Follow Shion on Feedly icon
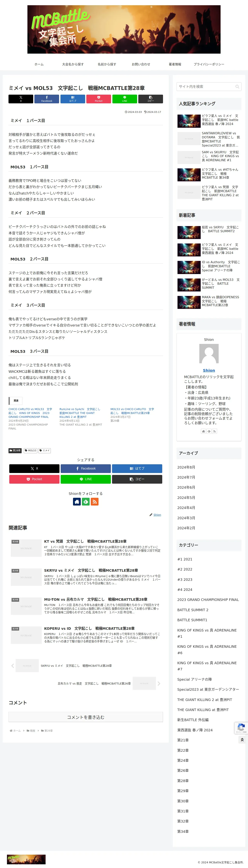This screenshot has width=248, height=868. (x=86, y=502)
